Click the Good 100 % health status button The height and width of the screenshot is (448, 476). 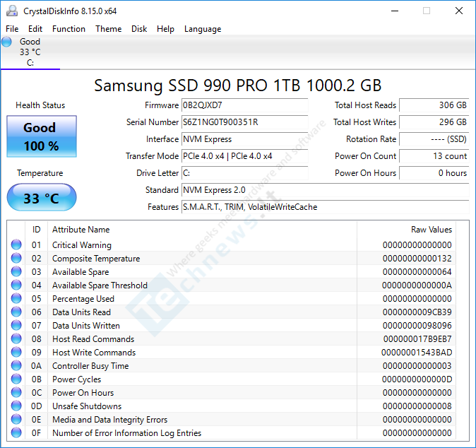tap(42, 136)
